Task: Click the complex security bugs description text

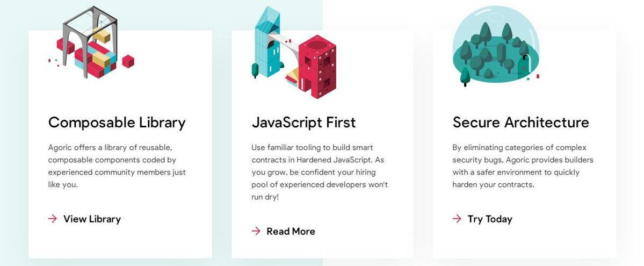Action: (x=523, y=166)
